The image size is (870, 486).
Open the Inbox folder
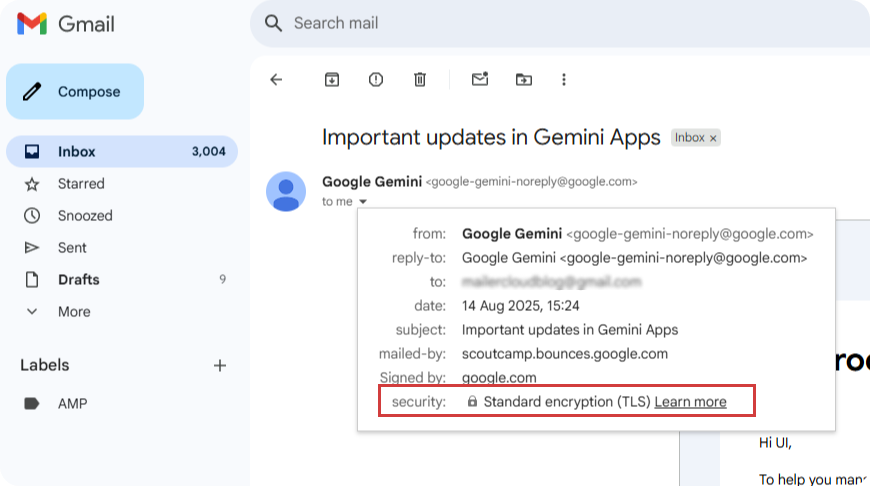pyautogui.click(x=122, y=151)
